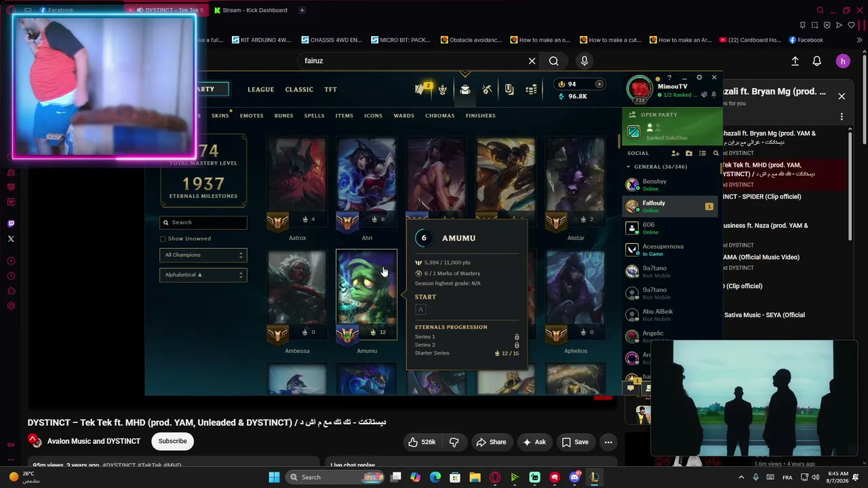868x488 pixels.
Task: Open the playlist options three-dot menu
Action: coord(842,117)
